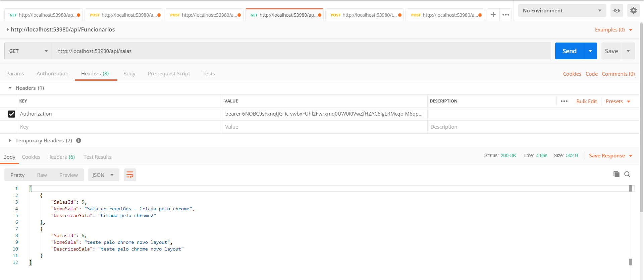
Task: Click the response body vertical scrollbar
Action: 631,225
